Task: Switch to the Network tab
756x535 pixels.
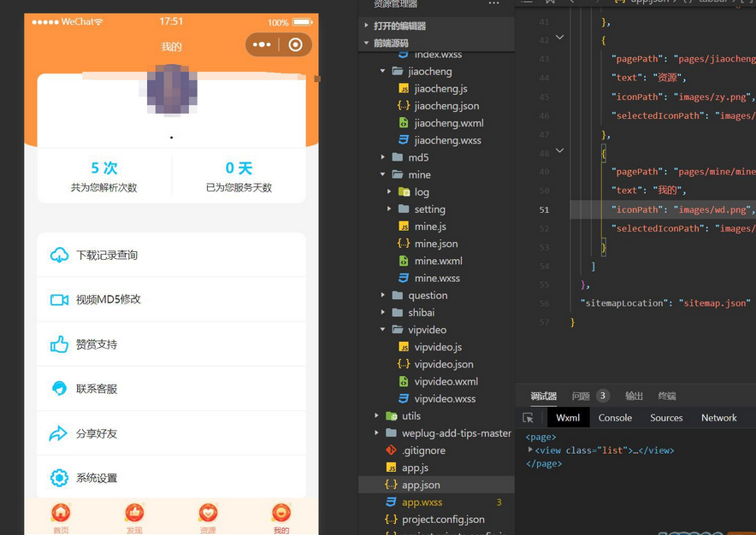Action: pyautogui.click(x=718, y=418)
